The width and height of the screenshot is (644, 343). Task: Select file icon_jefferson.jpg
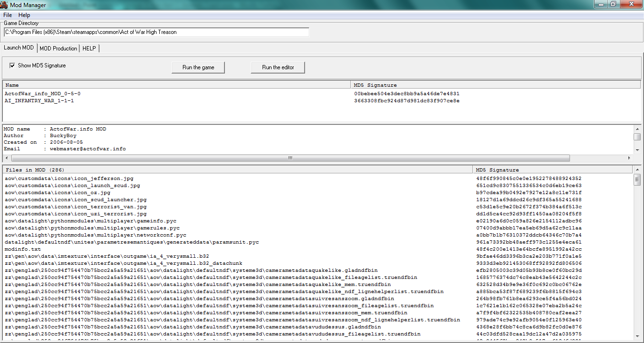(69, 179)
